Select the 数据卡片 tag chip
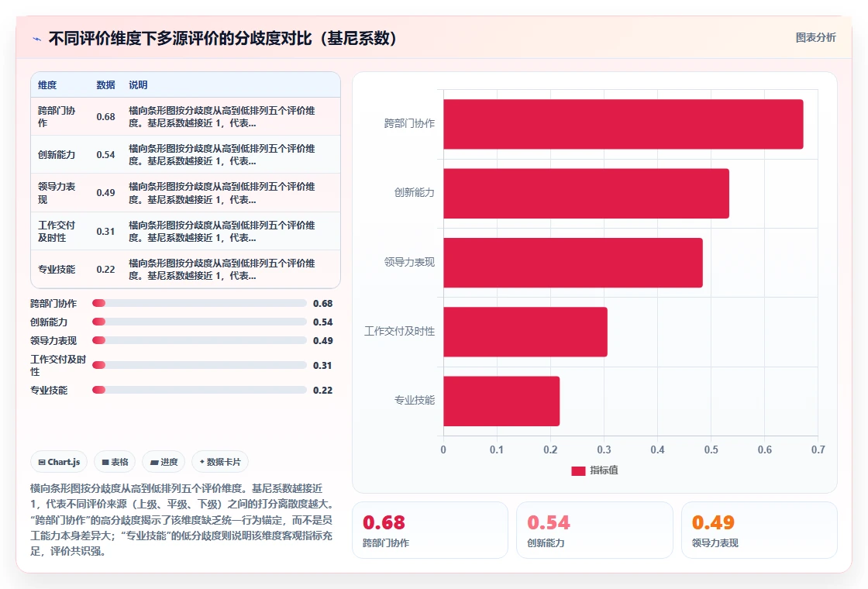The image size is (868, 589). 220,462
